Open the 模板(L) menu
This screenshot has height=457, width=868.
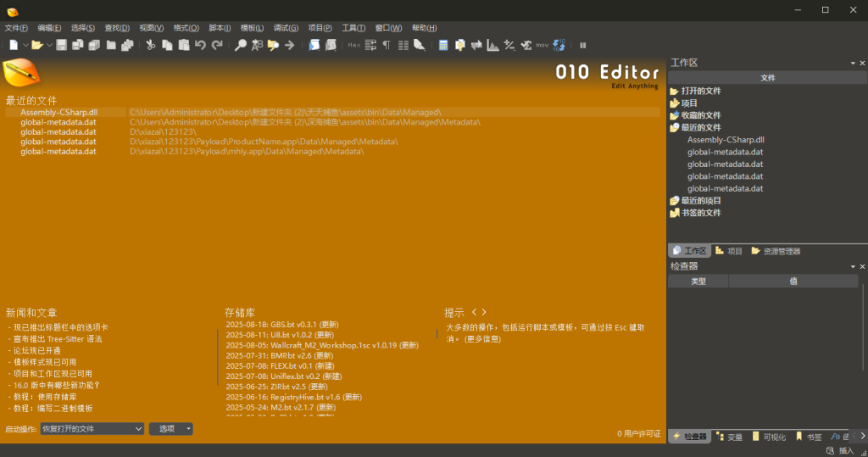(x=252, y=28)
